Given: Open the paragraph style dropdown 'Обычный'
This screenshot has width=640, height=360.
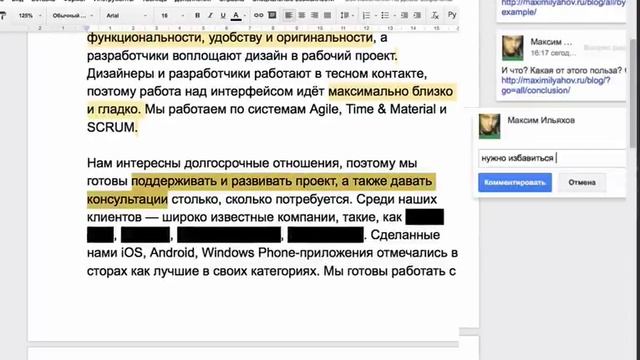Looking at the screenshot, I should [73, 16].
